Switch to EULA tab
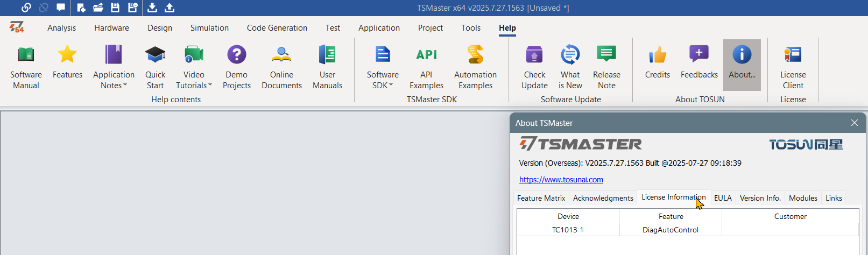 click(723, 198)
